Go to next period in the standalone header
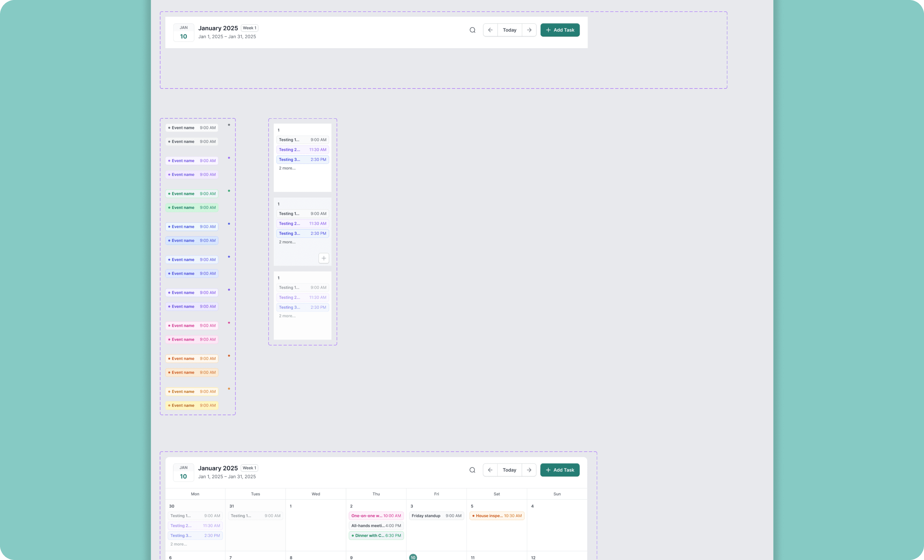Screen dimensions: 924x560 tap(529, 30)
